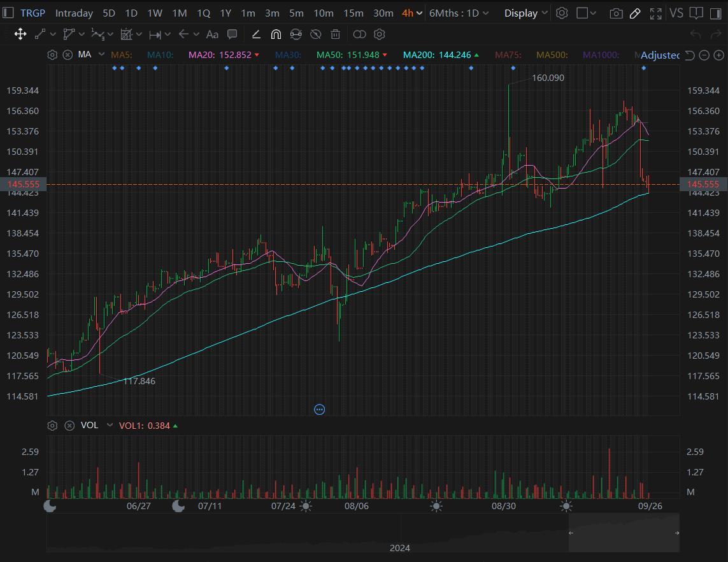The image size is (728, 562).
Task: Expand arrow annotation tool options
Action: [196, 34]
